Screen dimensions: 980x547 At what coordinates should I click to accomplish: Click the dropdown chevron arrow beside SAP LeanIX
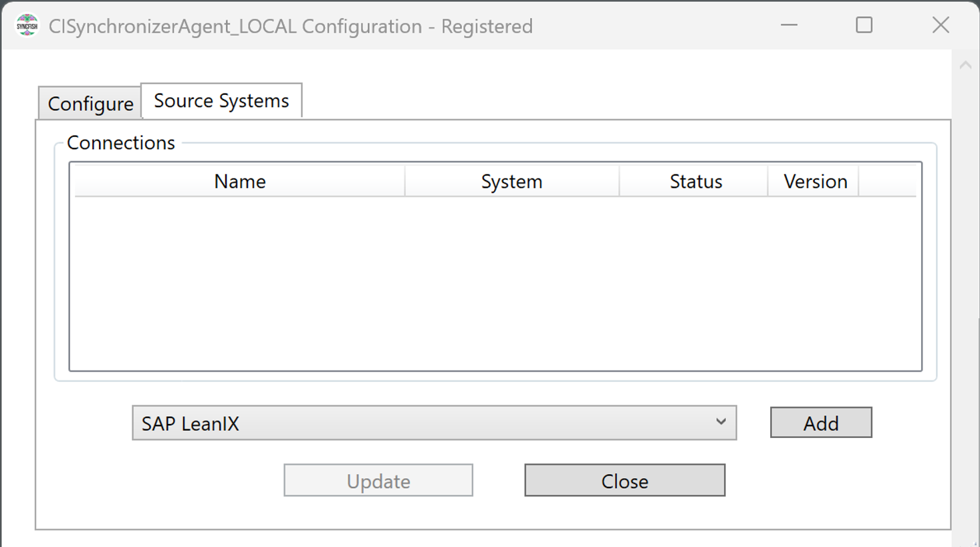pos(721,422)
